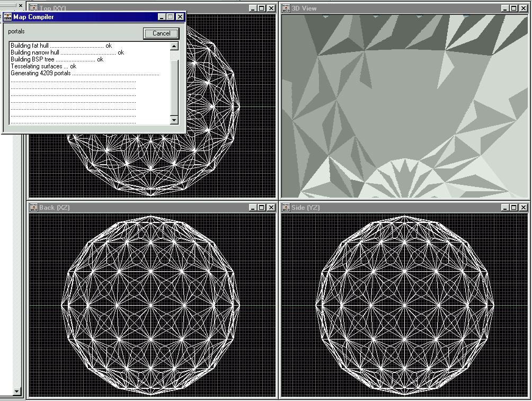This screenshot has height=401, width=532.
Task: Click the Map Compiler title bar icon
Action: point(7,17)
